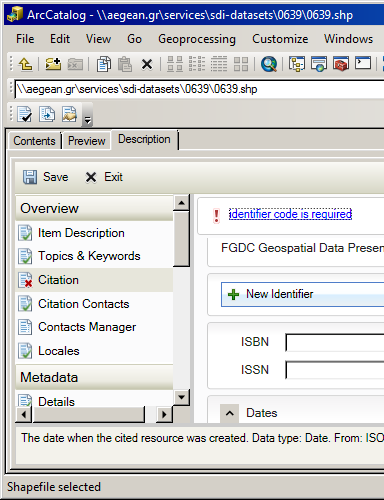Open the Search window icon
Screen dimensions: 384x500
click(319, 64)
